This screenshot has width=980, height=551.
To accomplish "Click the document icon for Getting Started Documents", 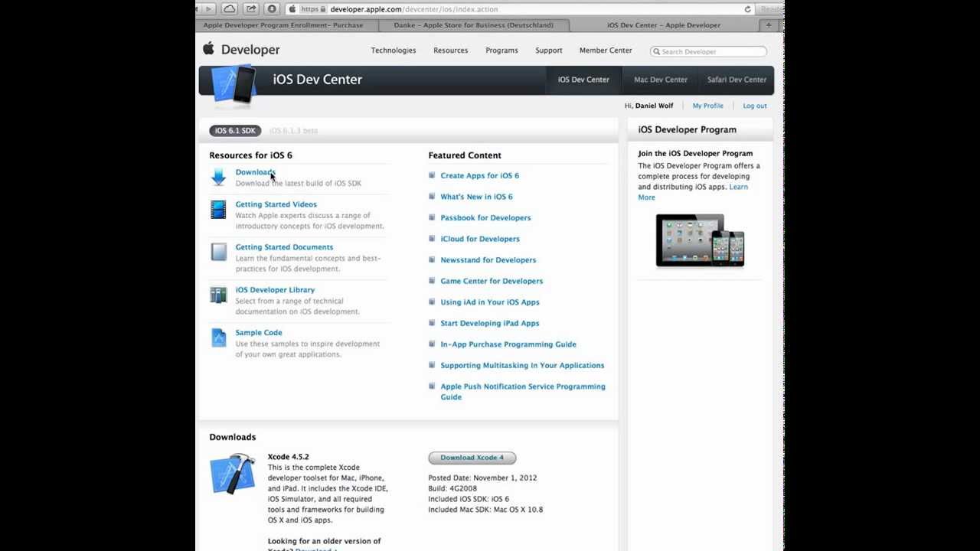I will [x=219, y=253].
